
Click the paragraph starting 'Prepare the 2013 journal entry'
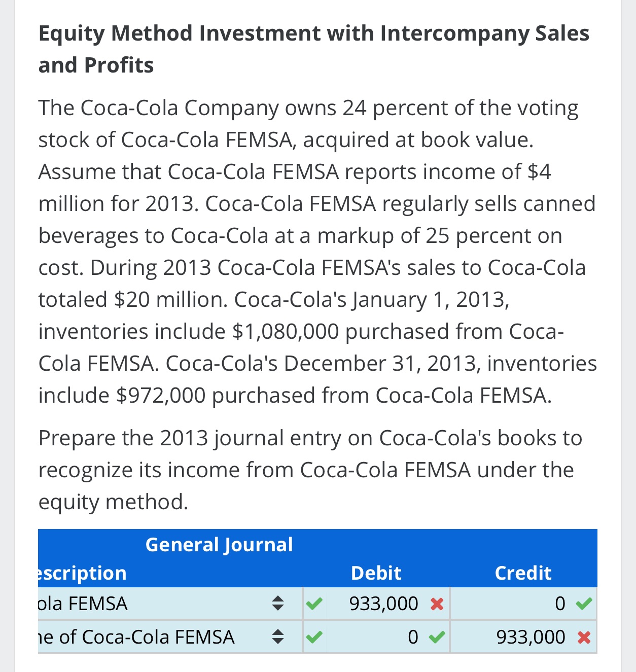pyautogui.click(x=310, y=470)
